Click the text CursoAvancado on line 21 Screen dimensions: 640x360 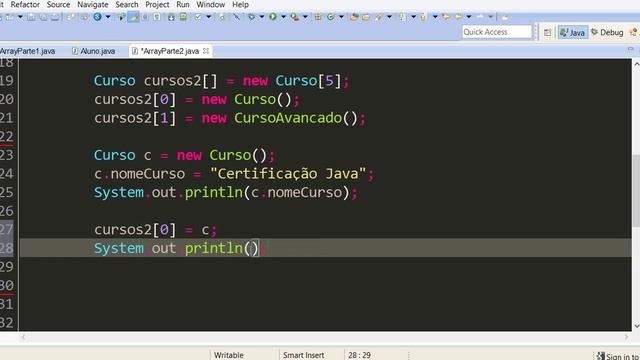288,118
